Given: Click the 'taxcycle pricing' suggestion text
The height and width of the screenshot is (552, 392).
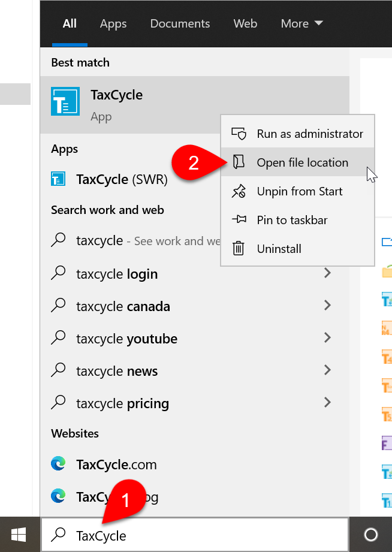Looking at the screenshot, I should [122, 404].
